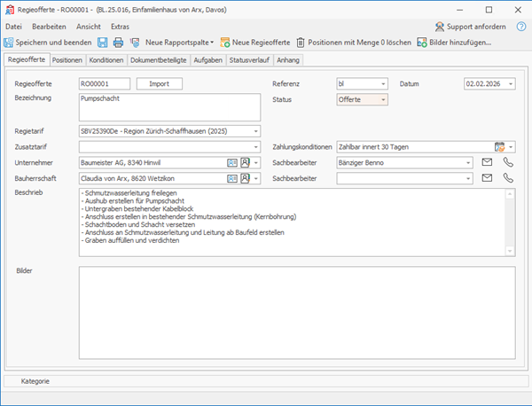Click the save diskette icon in toolbar
This screenshot has height=406, width=532.
103,43
